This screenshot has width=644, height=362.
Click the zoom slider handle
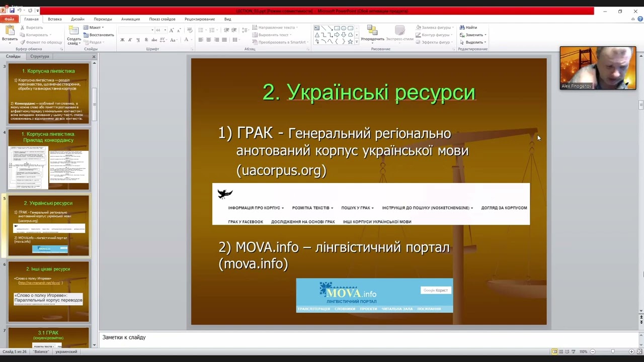(x=613, y=351)
